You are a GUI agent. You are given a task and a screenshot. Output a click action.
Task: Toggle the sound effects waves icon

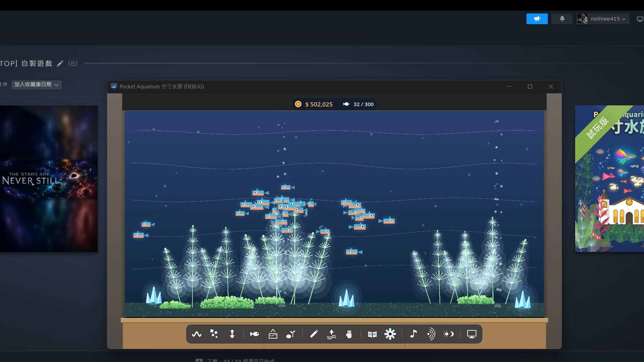(x=431, y=334)
